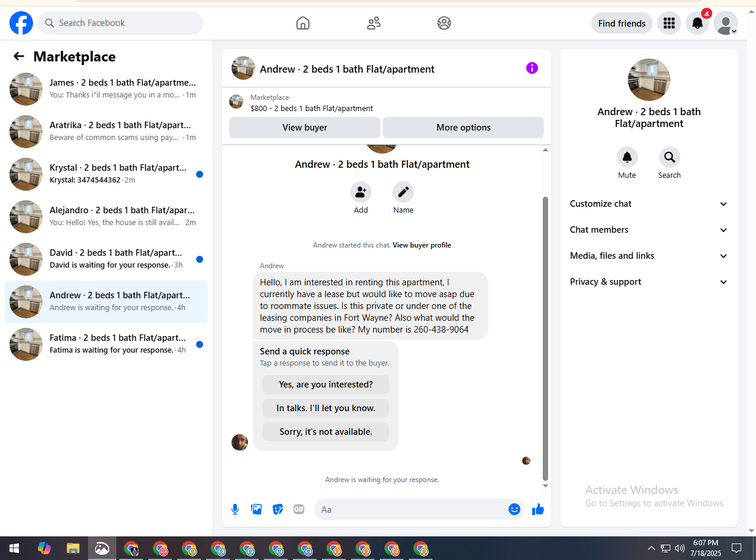
Task: Click 'Andrew is waiting for your response.' status
Action: (x=382, y=480)
